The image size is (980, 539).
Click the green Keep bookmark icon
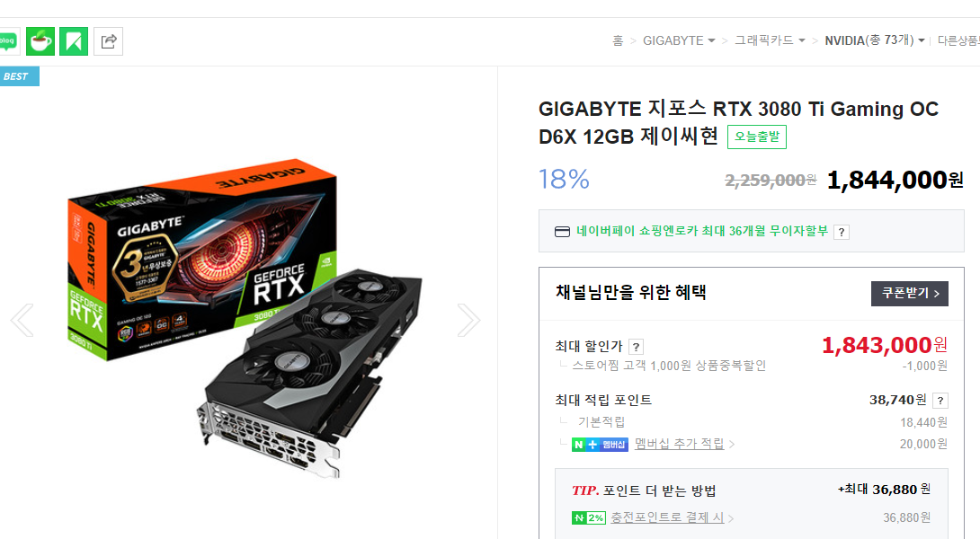tap(74, 41)
